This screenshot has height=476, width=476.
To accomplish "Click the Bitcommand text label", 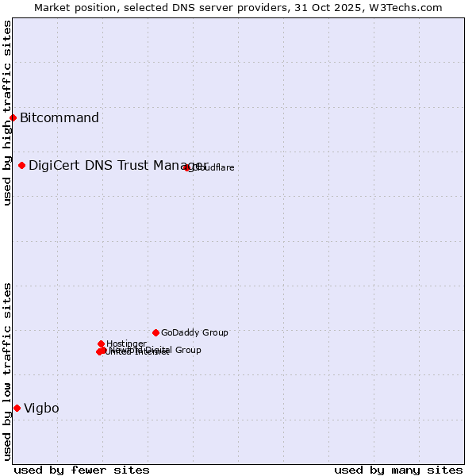I will point(59,118).
